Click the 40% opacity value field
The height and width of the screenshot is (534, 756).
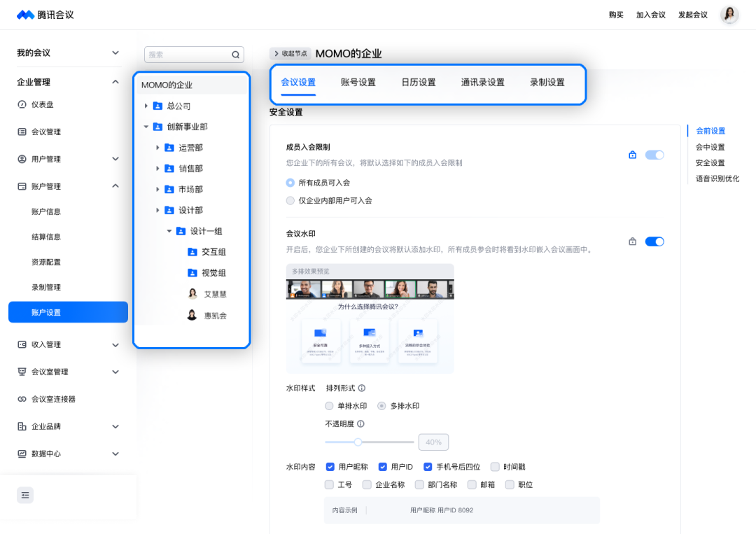click(433, 442)
